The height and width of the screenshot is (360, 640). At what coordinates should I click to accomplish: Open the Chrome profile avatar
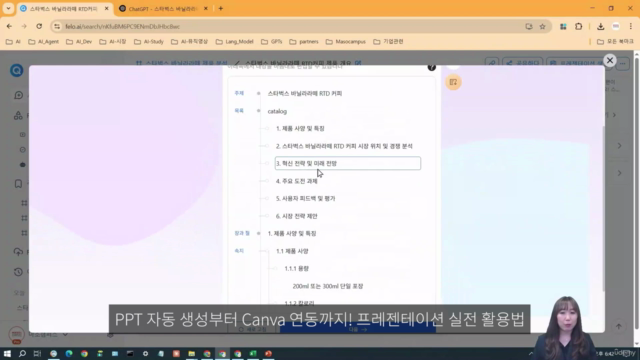coord(616,27)
